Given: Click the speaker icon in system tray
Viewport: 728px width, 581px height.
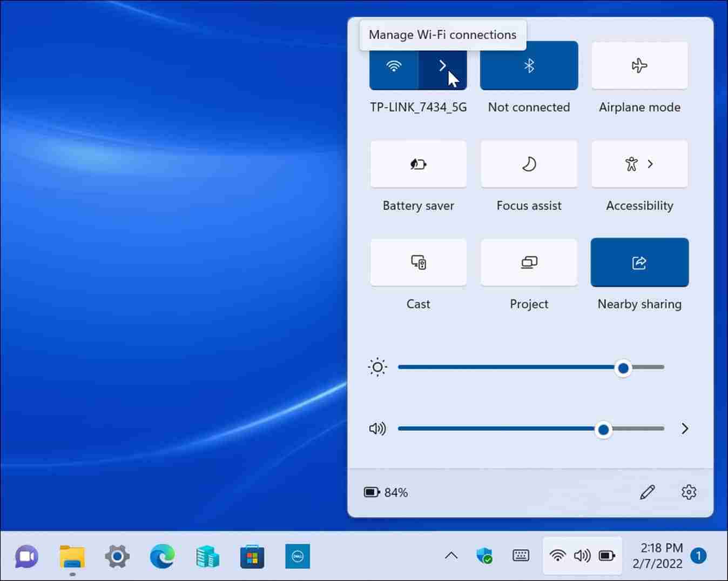Looking at the screenshot, I should pyautogui.click(x=582, y=556).
